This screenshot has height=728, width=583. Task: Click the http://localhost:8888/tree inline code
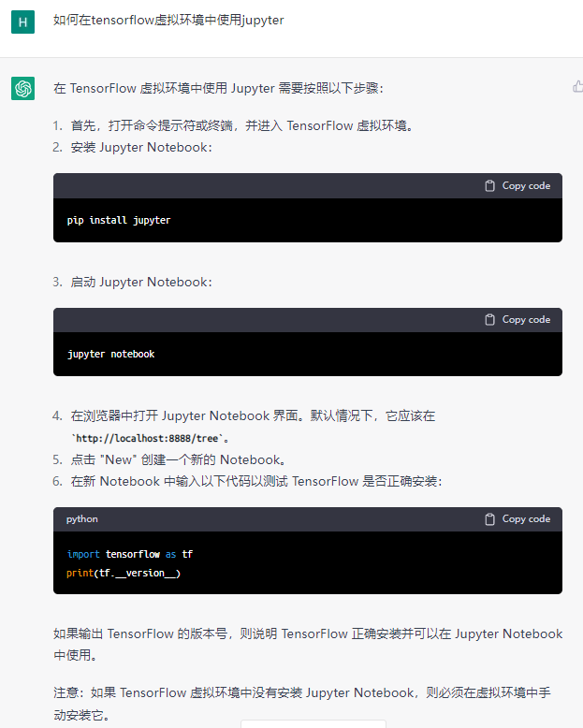click(148, 438)
